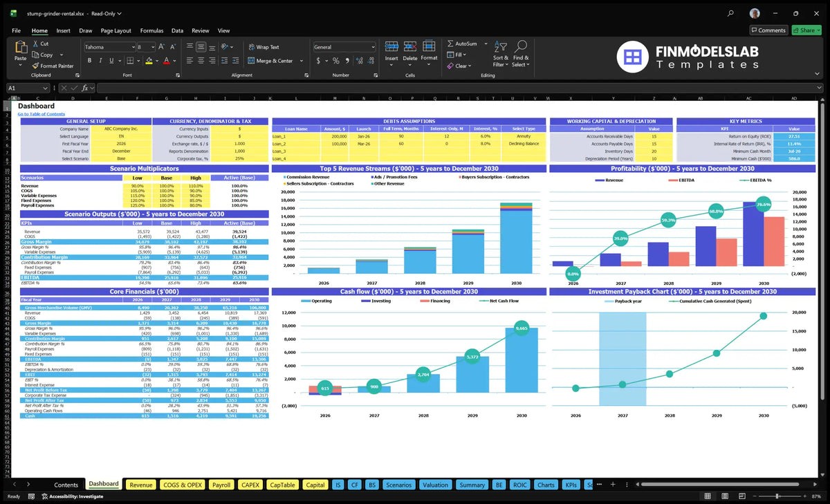
Task: Open the Valuation sheet tab
Action: click(x=435, y=485)
